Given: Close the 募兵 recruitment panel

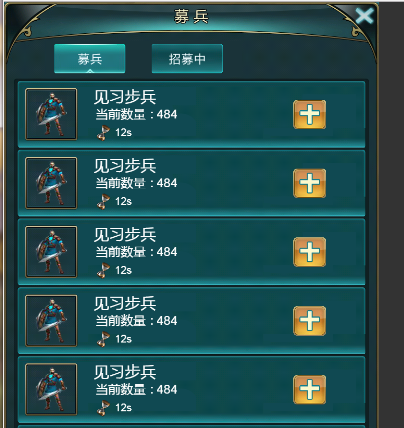Looking at the screenshot, I should pos(364,16).
